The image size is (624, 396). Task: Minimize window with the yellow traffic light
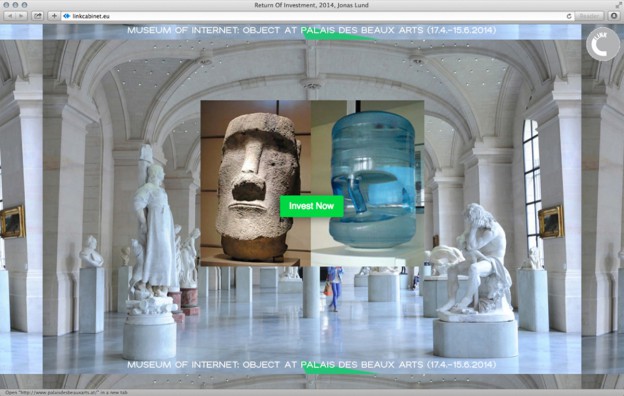(16, 5)
